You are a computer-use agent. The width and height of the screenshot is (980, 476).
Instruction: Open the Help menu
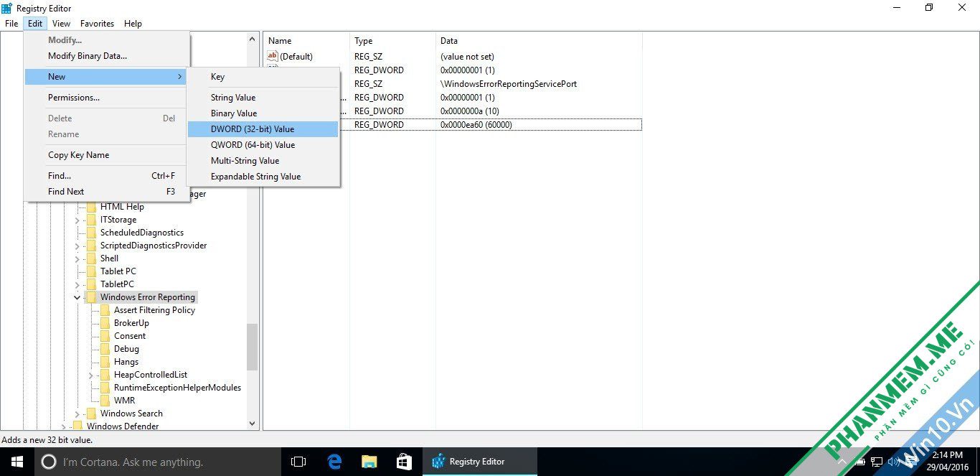pyautogui.click(x=133, y=24)
